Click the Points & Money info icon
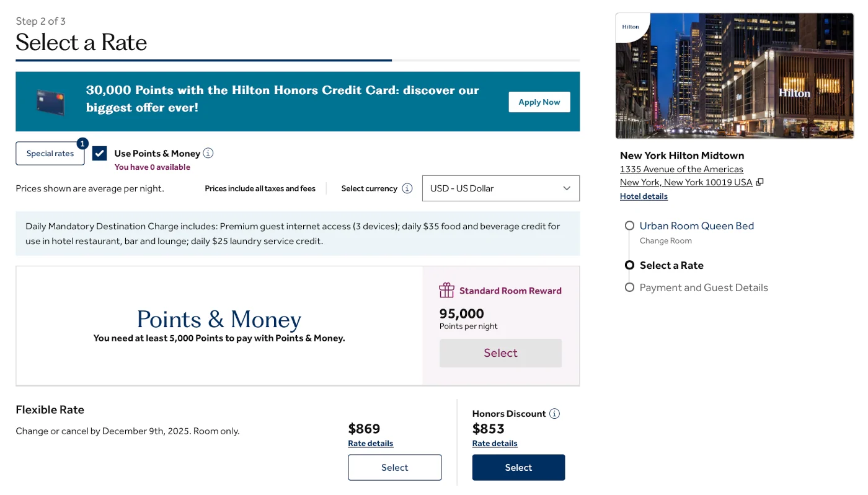 [x=208, y=153]
